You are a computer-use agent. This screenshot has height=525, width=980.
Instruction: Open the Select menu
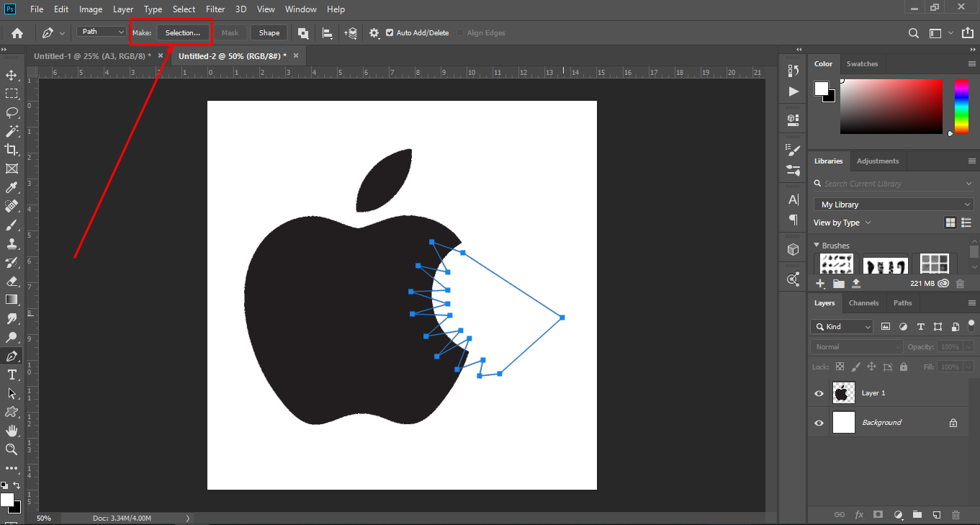[184, 9]
